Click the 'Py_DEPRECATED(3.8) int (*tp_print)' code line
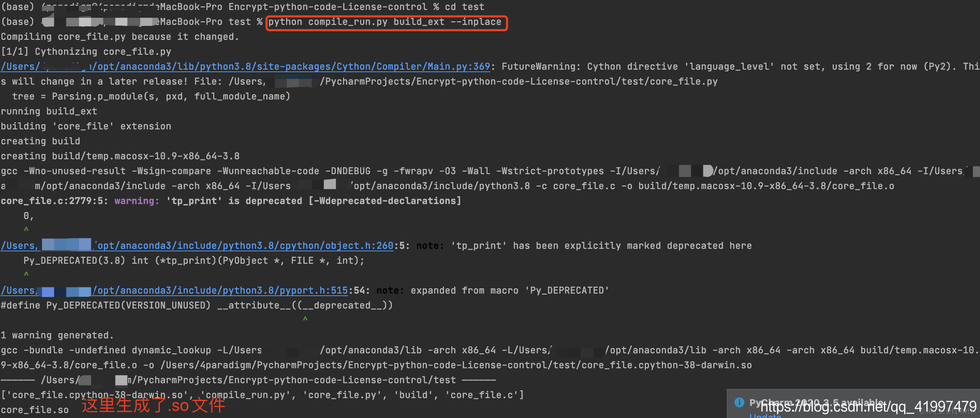 [x=193, y=261]
